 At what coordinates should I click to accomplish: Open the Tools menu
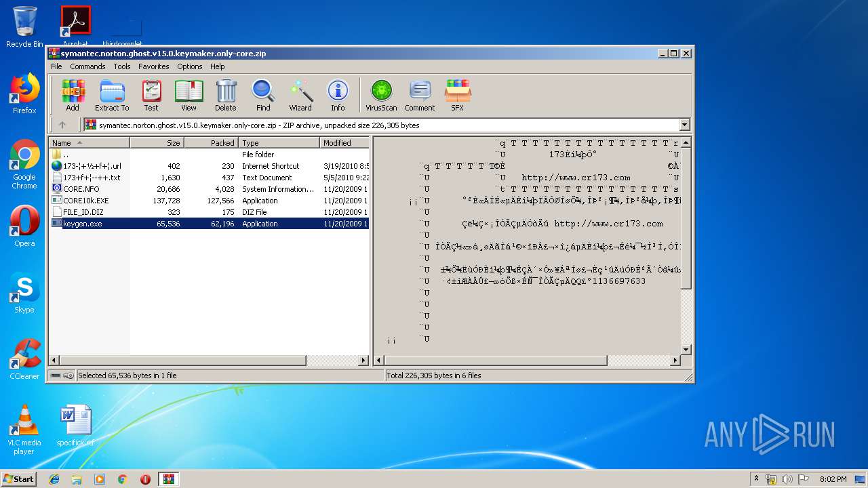[x=122, y=66]
